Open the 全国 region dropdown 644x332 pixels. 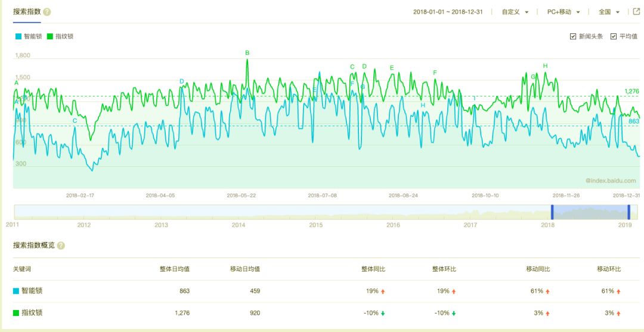click(609, 12)
